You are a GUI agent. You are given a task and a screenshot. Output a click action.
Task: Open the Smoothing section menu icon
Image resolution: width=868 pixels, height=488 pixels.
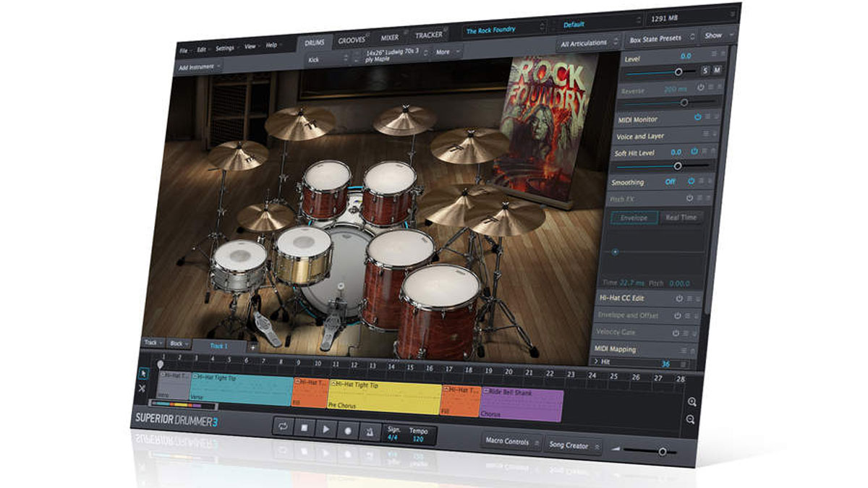[702, 181]
